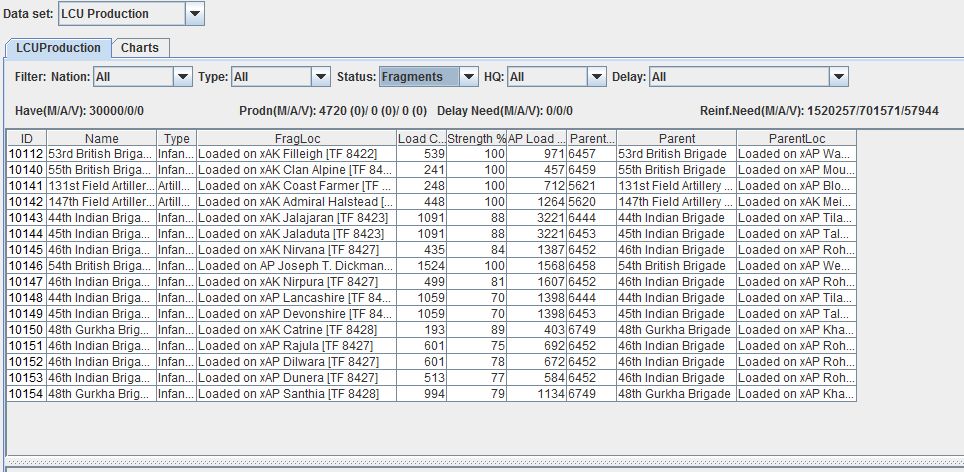This screenshot has width=964, height=472.
Task: Click Parent ID 6459 cell
Action: tap(591, 170)
